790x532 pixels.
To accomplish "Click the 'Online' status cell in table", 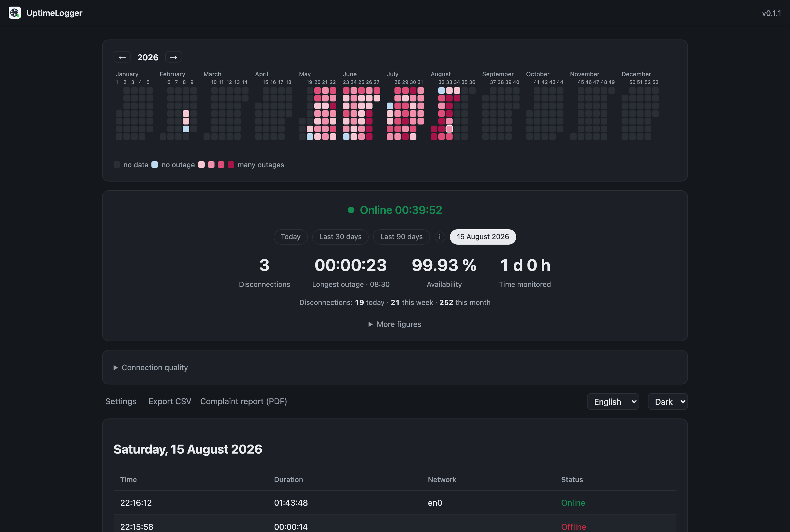I will pos(573,503).
